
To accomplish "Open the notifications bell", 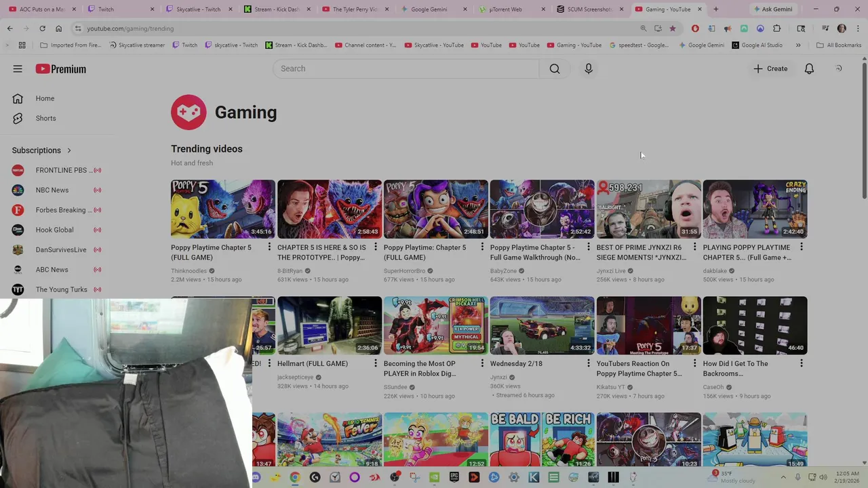I will coord(809,68).
